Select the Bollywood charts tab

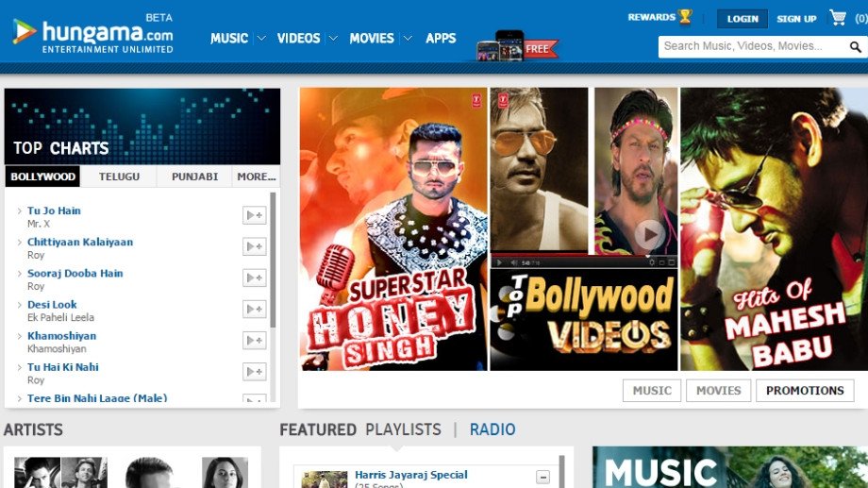click(x=42, y=177)
